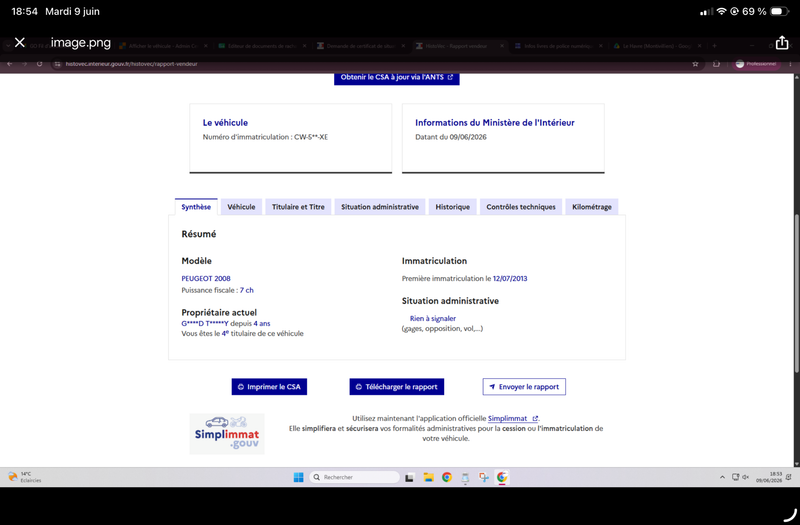800x525 pixels.
Task: Open File Explorer from taskbar
Action: 428,477
